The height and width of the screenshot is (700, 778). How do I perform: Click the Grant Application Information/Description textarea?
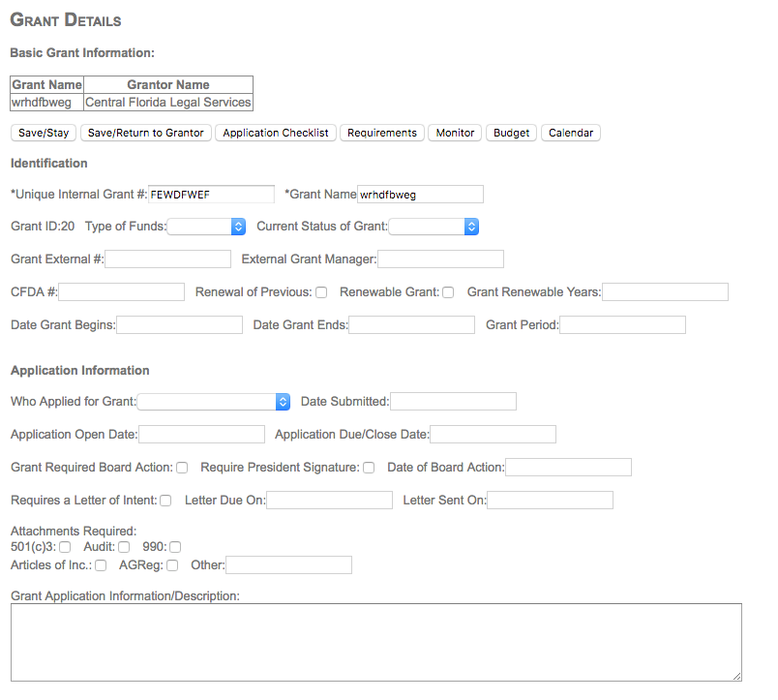coord(375,642)
